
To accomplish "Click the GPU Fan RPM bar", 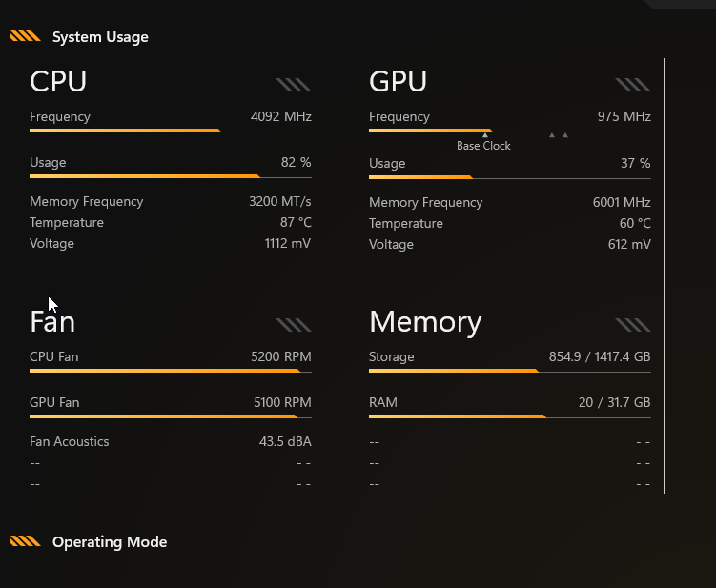I will pyautogui.click(x=171, y=416).
